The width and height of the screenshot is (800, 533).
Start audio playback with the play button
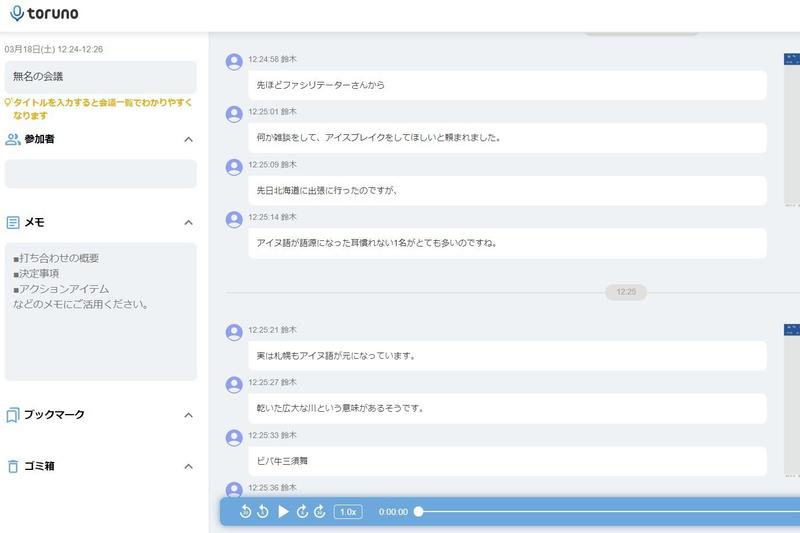[283, 512]
